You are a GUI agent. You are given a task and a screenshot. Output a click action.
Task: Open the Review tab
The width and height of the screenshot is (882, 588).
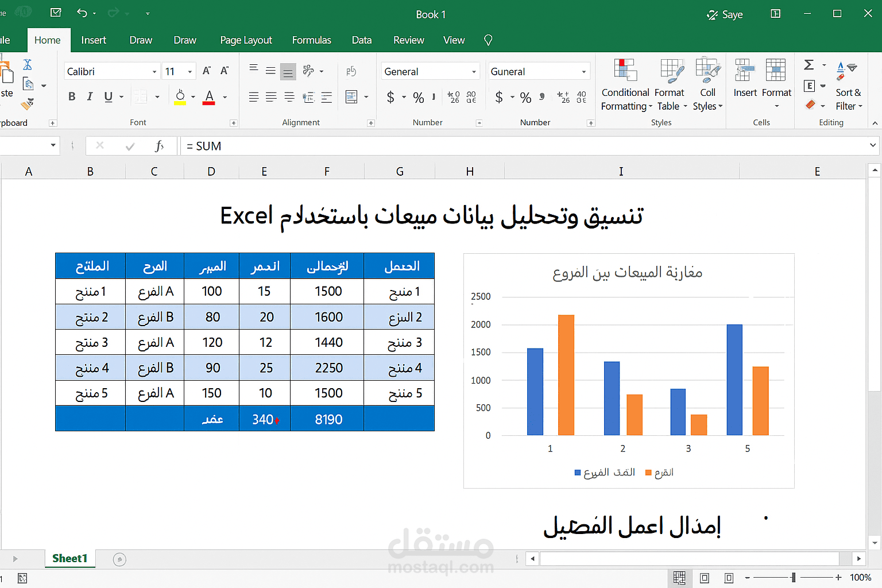click(x=408, y=40)
